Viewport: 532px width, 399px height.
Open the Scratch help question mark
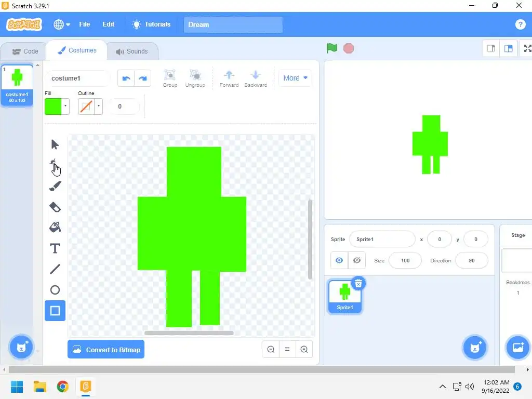pos(520,24)
